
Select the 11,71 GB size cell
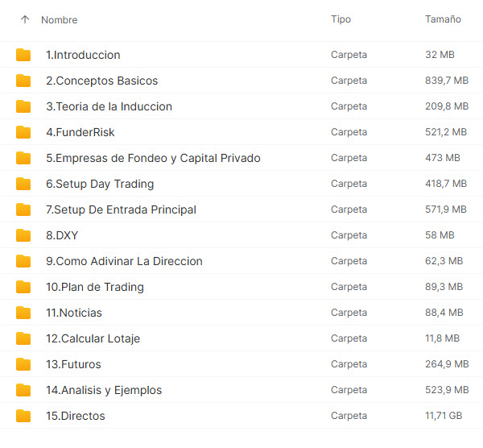(x=444, y=416)
